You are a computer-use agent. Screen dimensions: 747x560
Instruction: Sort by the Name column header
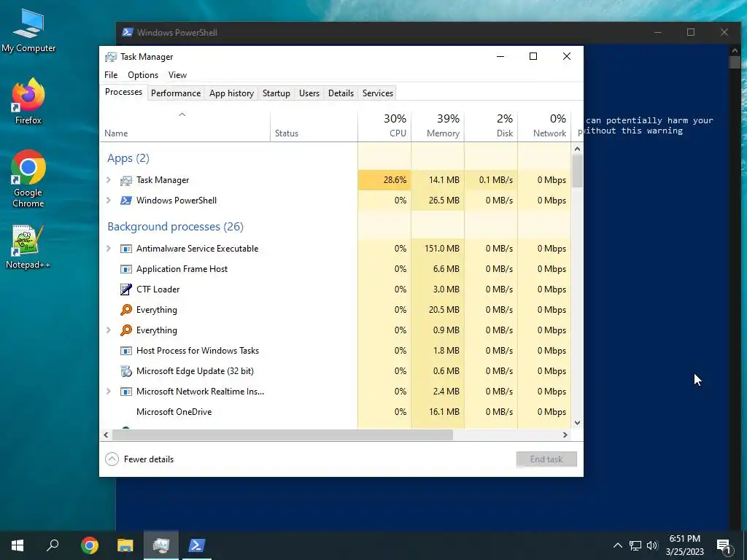pos(185,125)
